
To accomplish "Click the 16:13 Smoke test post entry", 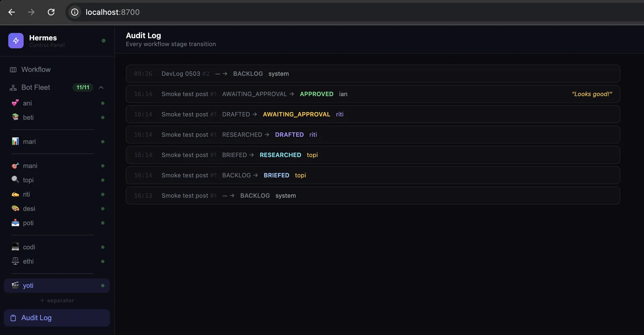I will point(373,195).
